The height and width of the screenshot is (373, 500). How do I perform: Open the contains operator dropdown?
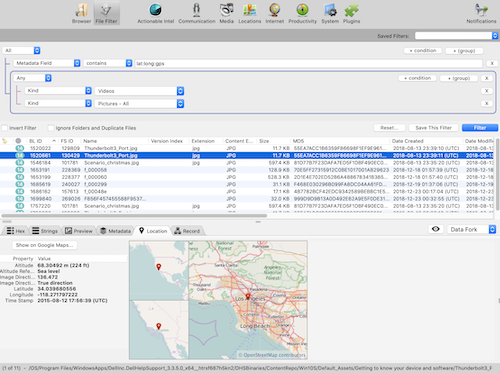click(x=108, y=63)
